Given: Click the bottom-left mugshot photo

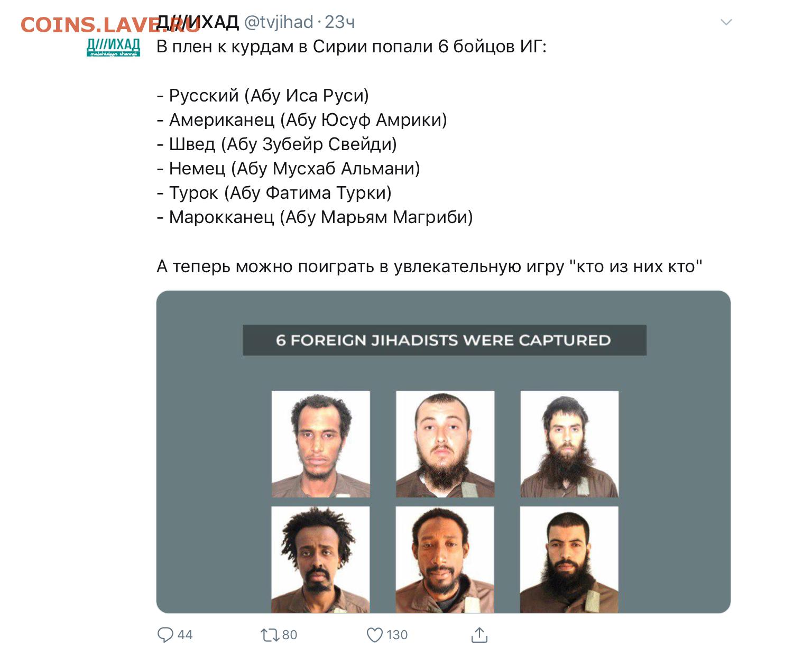Looking at the screenshot, I should [x=320, y=559].
